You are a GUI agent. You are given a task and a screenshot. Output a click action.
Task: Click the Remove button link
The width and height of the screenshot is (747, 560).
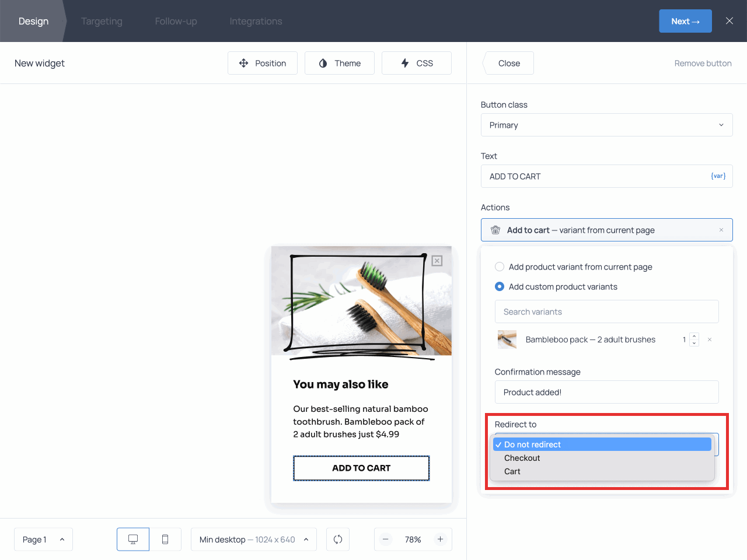point(703,64)
